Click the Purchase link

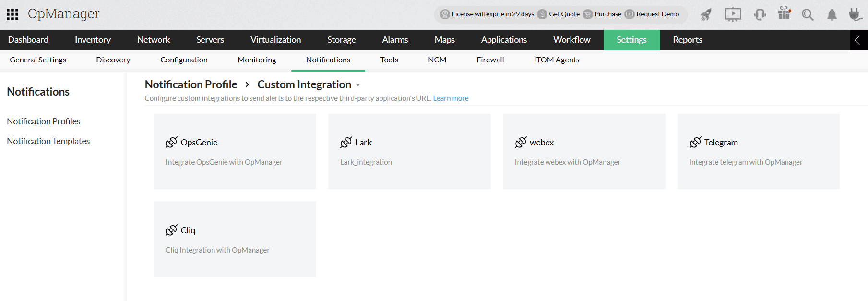(x=608, y=14)
